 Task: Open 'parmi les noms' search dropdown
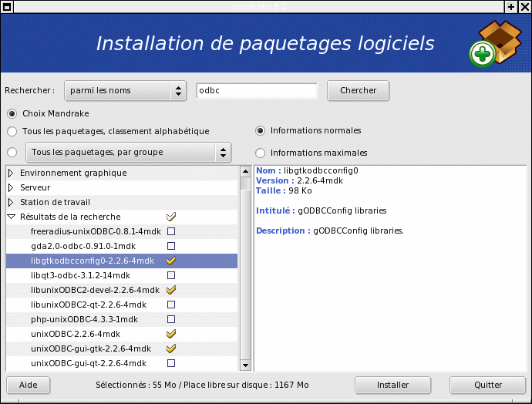click(x=125, y=90)
